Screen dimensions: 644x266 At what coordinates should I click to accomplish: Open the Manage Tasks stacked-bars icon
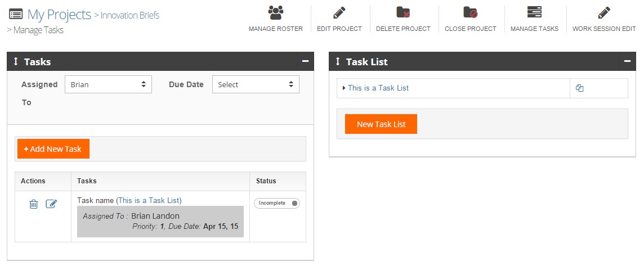(534, 12)
